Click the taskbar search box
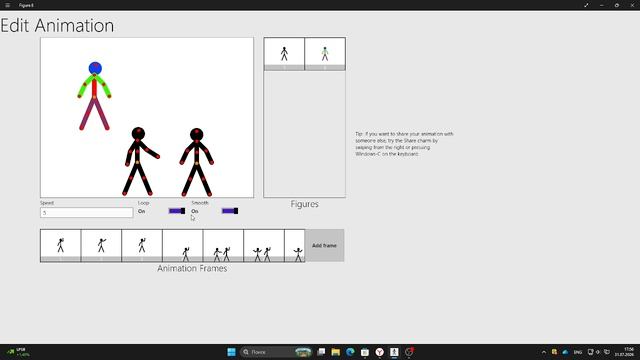Image resolution: width=640 pixels, height=360 pixels. point(275,352)
